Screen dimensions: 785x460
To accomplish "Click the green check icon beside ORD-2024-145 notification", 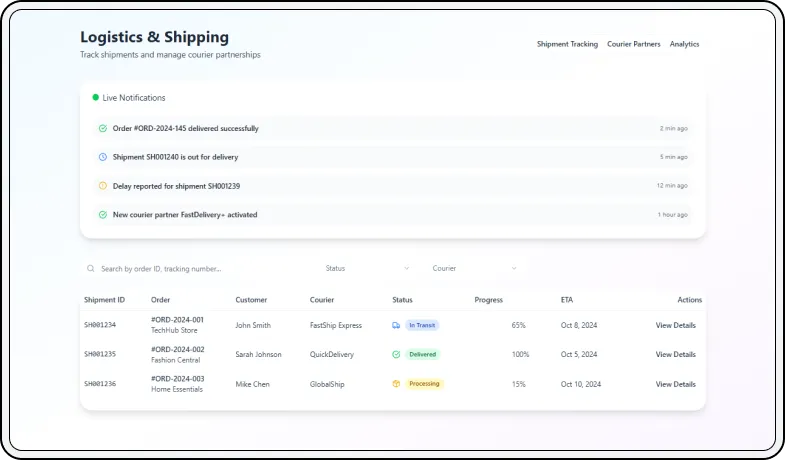I will point(102,128).
